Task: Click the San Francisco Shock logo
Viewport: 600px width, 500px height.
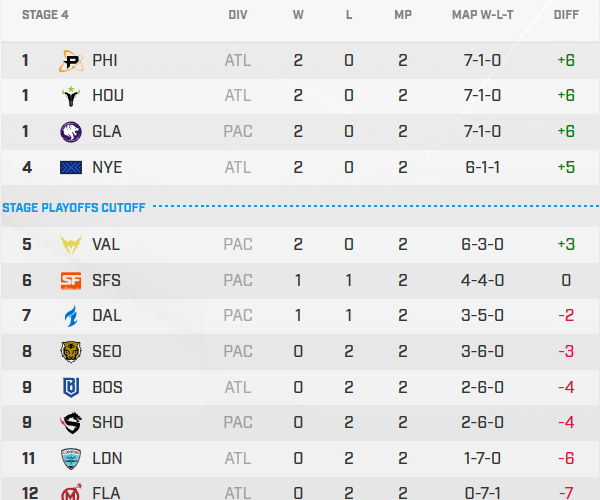Action: (72, 281)
